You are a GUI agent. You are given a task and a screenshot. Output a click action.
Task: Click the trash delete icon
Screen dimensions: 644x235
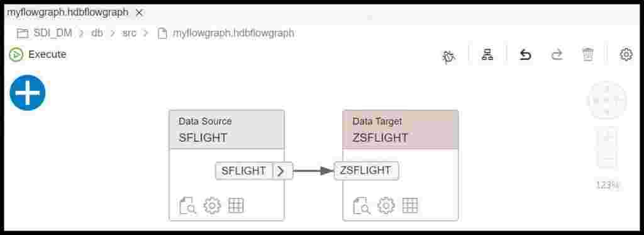click(588, 55)
